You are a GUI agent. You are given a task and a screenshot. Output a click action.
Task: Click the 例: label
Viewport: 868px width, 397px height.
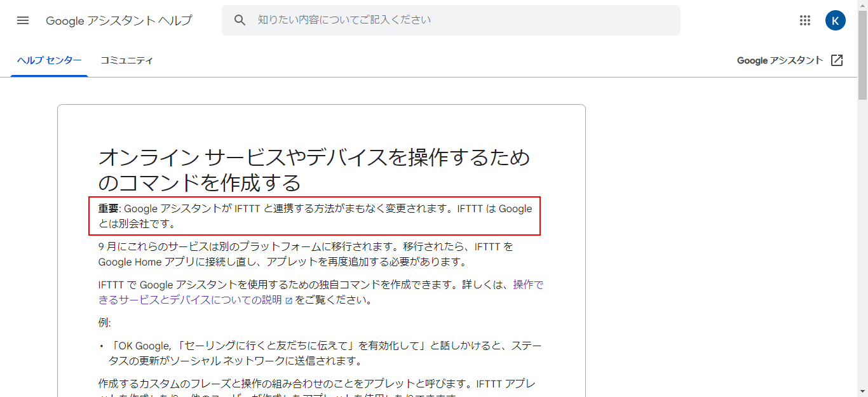tap(105, 323)
